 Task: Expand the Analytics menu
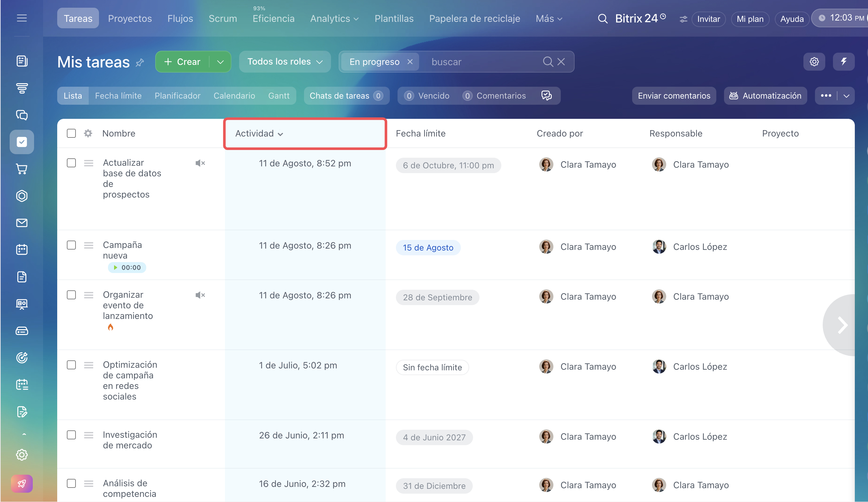[335, 19]
